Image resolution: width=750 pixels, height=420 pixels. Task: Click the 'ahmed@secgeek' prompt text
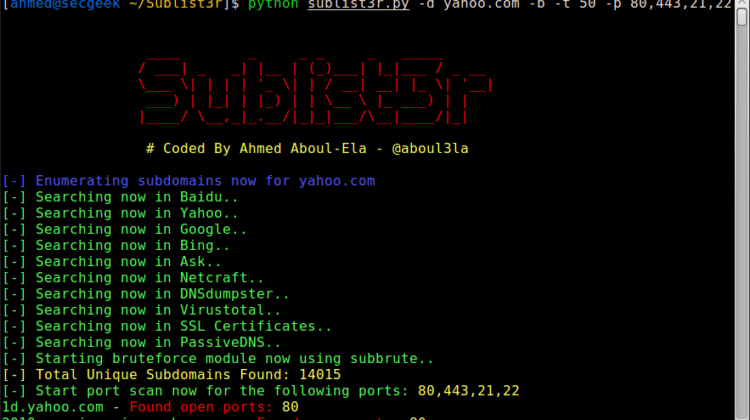pyautogui.click(x=65, y=4)
